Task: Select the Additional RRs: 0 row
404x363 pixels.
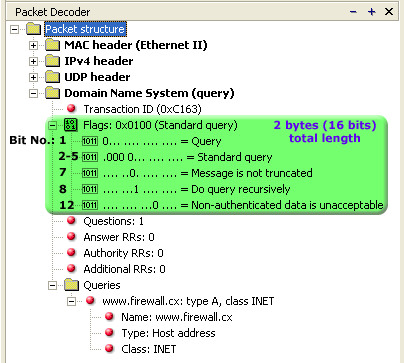Action: click(124, 269)
